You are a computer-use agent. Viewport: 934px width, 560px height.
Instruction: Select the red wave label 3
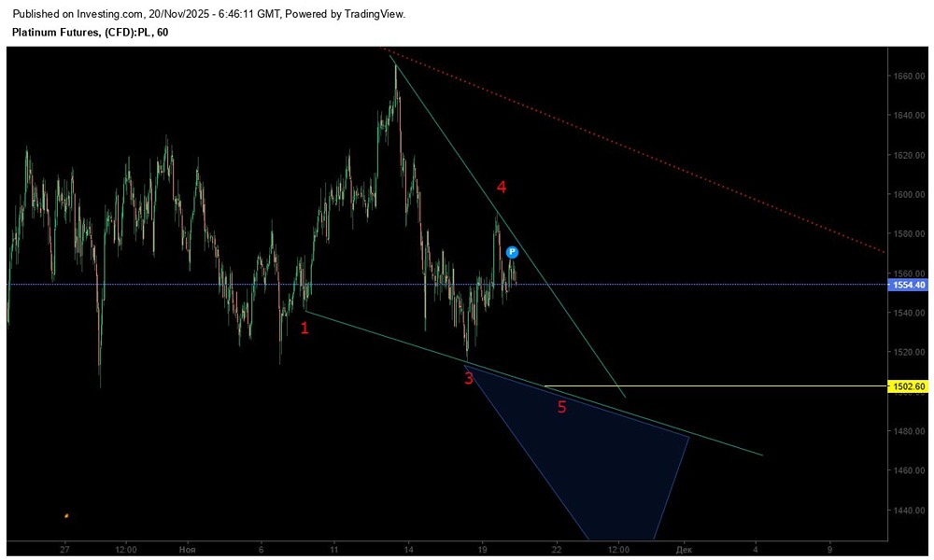point(469,379)
